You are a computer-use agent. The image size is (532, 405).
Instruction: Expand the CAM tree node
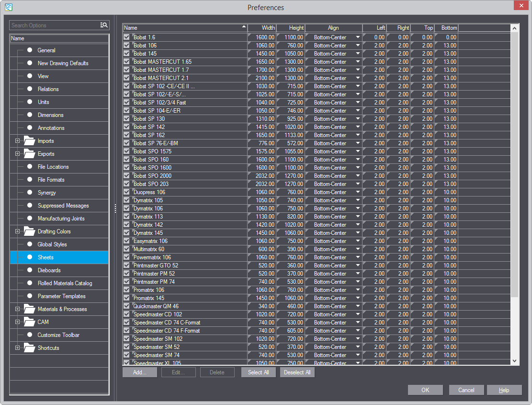[17, 322]
